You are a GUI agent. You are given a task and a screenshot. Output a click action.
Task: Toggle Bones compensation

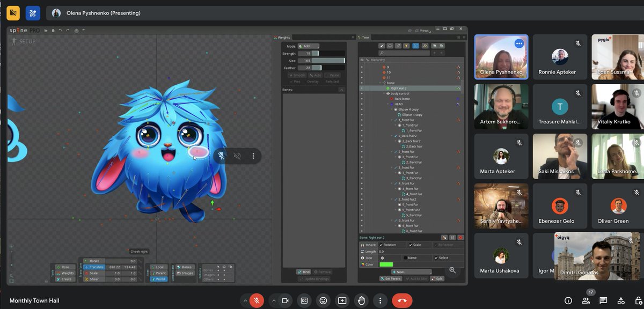[186, 267]
